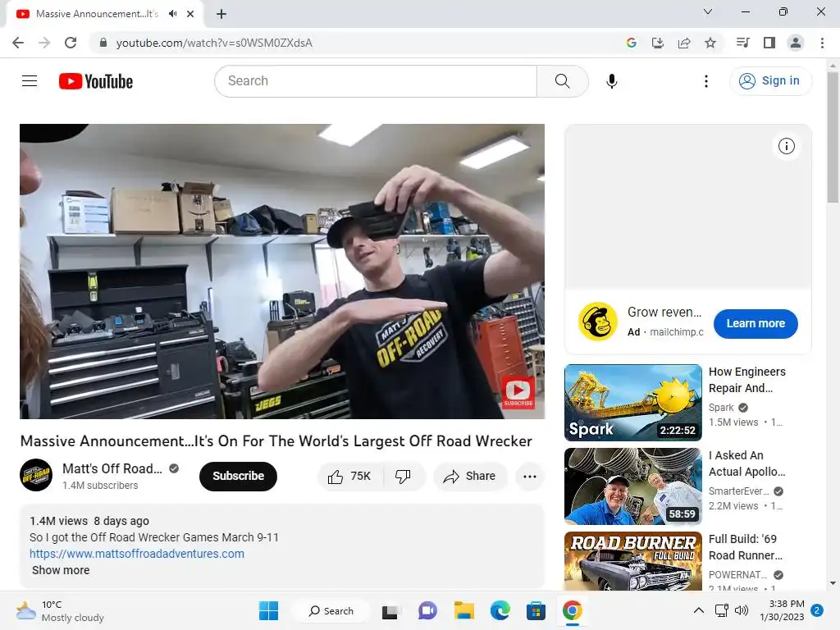Subscribe to Matt's Off Road channel
The width and height of the screenshot is (840, 630).
(238, 477)
